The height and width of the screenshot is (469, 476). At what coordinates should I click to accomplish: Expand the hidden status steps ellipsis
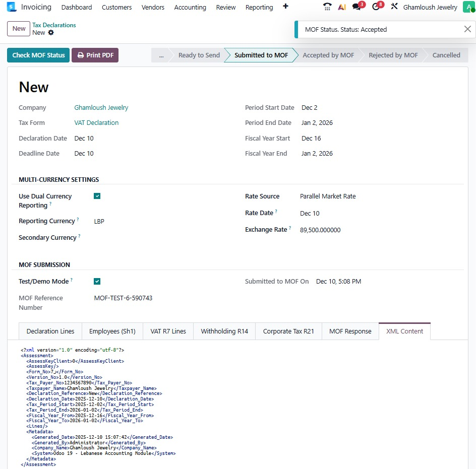point(161,55)
